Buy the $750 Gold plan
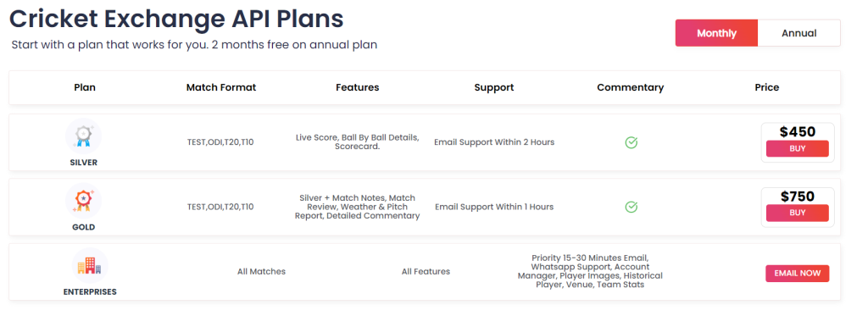This screenshot has width=868, height=327. 797,213
